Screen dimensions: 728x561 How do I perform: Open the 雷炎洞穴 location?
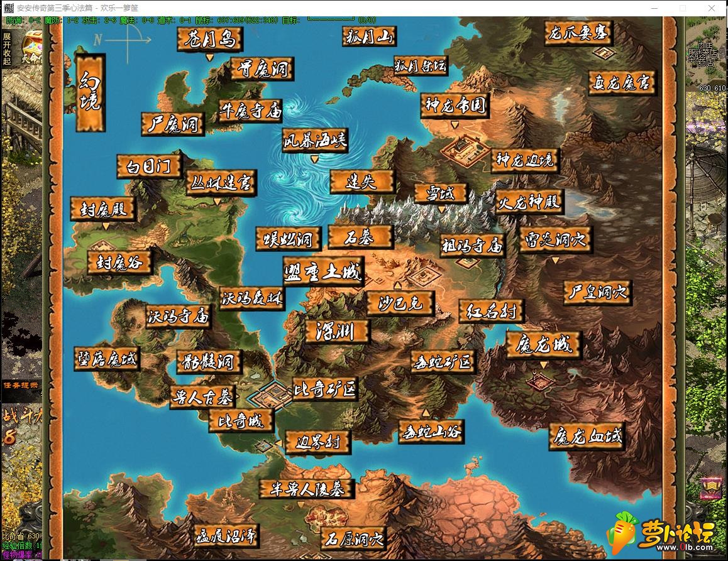(556, 240)
